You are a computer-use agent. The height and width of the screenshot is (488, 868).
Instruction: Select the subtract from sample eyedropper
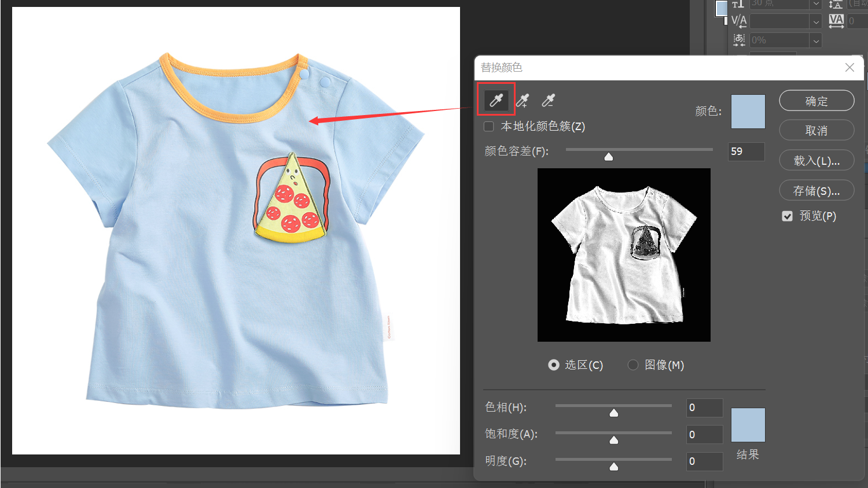pos(548,101)
